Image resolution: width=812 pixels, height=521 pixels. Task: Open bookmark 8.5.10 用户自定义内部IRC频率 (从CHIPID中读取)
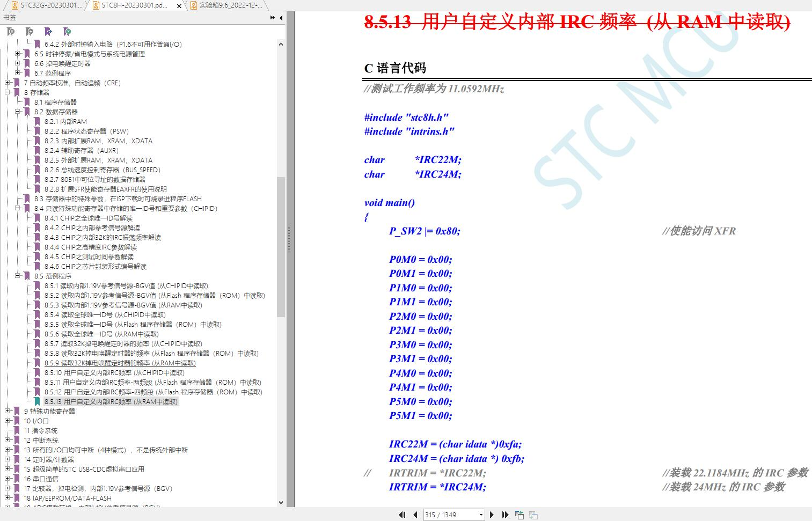pyautogui.click(x=114, y=373)
